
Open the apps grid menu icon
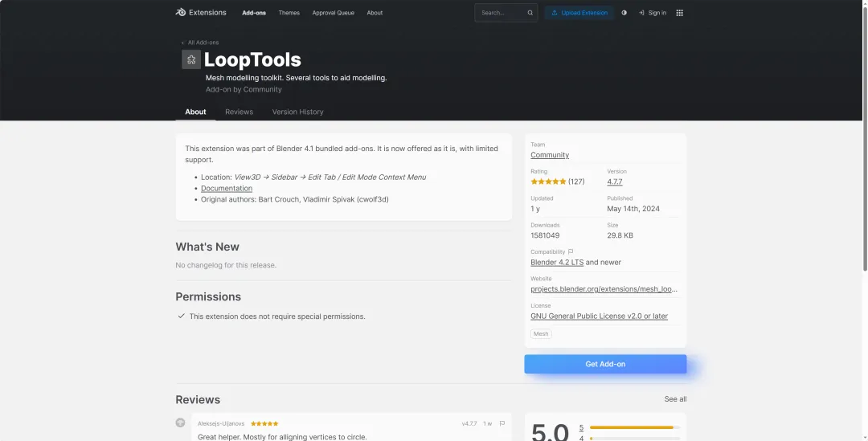(679, 13)
